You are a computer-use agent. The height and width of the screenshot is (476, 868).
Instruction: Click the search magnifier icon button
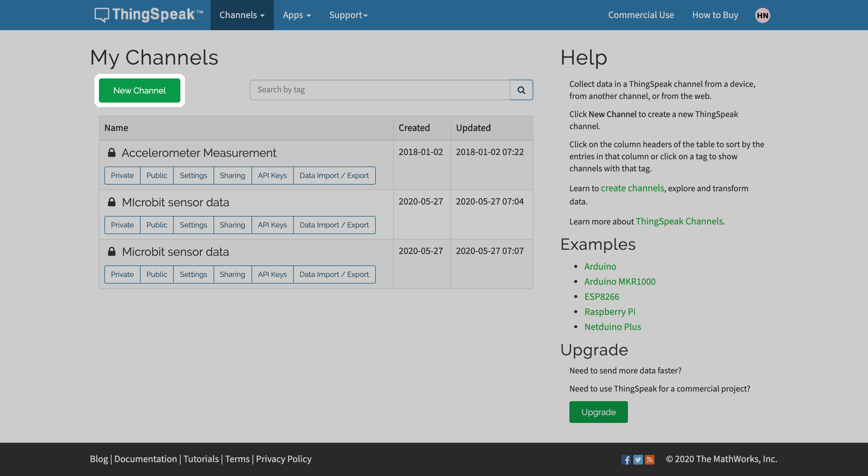[521, 90]
